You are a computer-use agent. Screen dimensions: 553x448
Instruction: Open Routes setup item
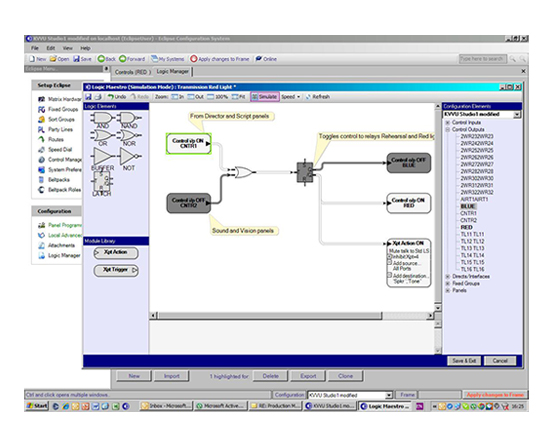(x=51, y=139)
